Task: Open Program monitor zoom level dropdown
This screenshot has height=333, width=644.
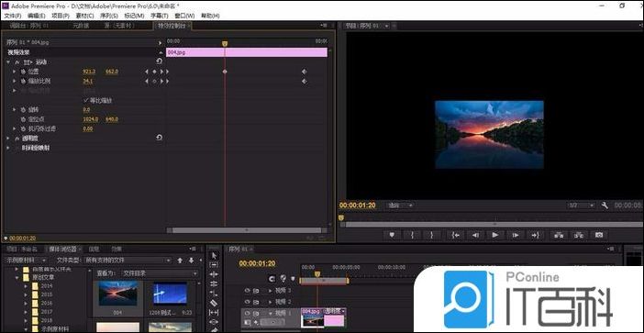Action: point(400,205)
